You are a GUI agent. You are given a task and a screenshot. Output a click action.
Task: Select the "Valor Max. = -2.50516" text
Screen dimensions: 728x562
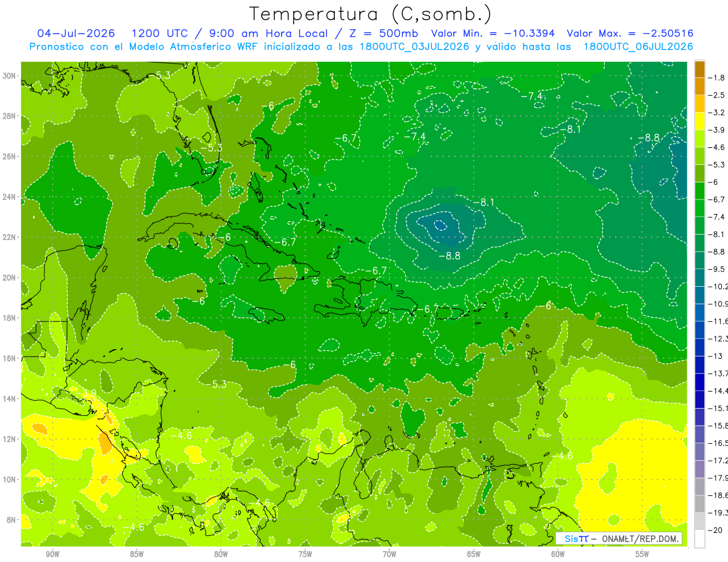[630, 33]
